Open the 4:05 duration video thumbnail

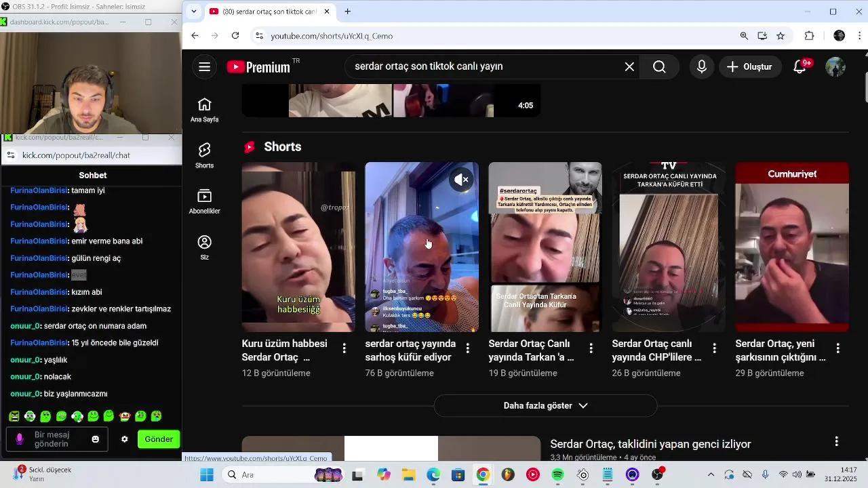click(391, 100)
